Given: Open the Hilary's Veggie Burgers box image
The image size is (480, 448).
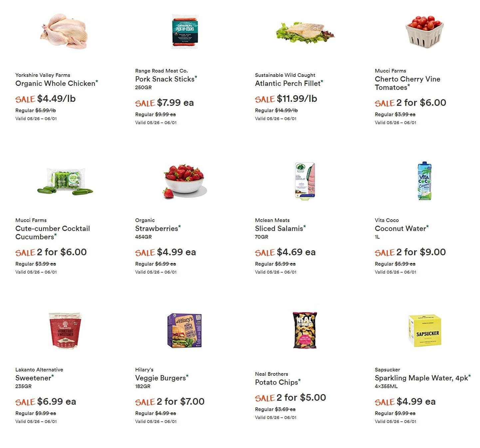Looking at the screenshot, I should coord(185,331).
